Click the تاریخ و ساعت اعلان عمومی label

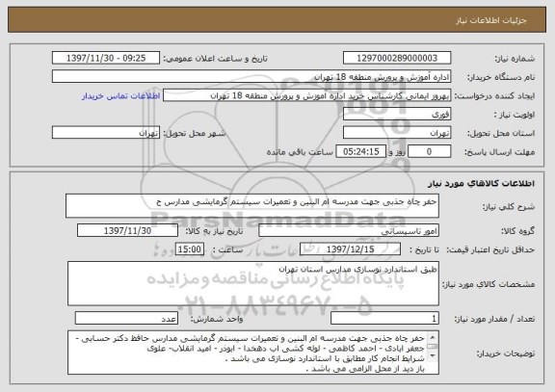[215, 59]
